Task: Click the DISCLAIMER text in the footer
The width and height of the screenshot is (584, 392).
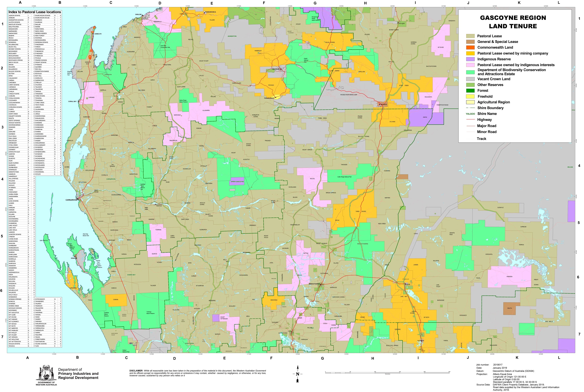Action: (x=198, y=373)
